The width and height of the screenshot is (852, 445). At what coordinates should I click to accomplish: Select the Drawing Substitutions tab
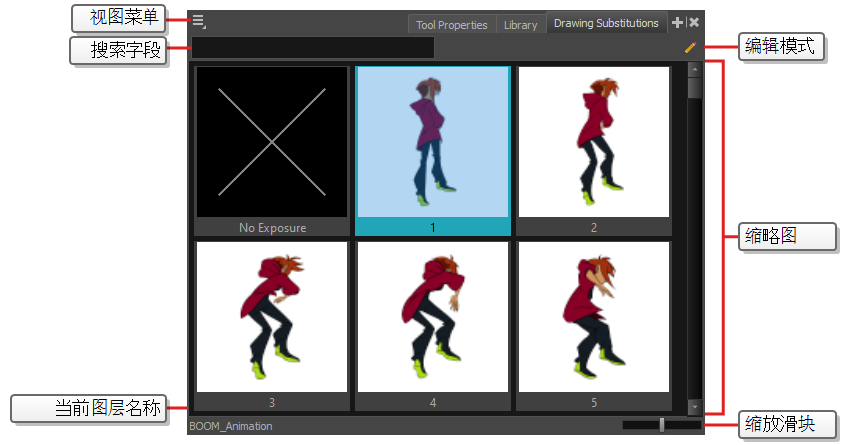coord(606,24)
